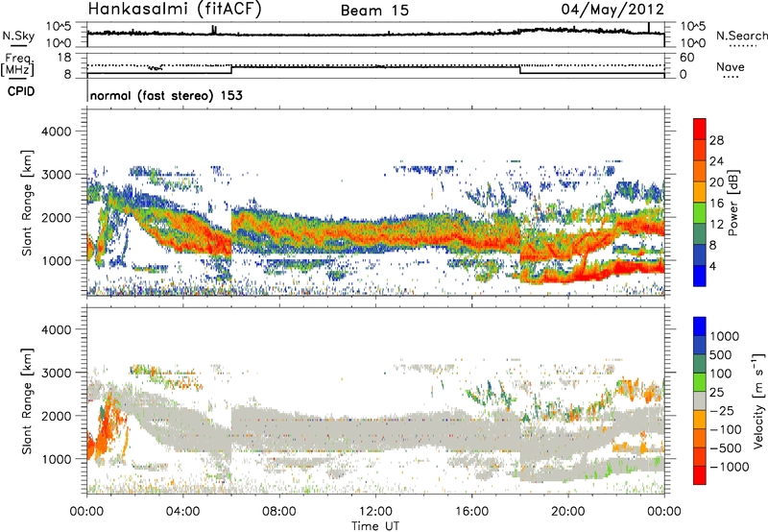
Task: Click the 4000 tick of the power panel
Action: click(x=57, y=132)
